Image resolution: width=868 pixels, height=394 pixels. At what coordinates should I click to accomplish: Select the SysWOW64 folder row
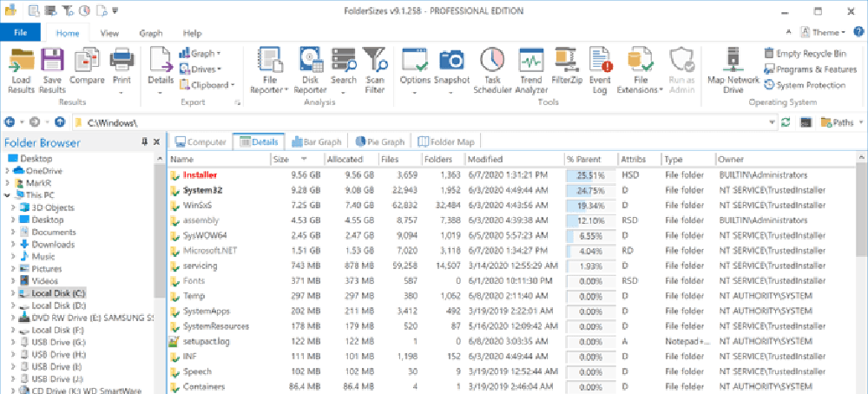coord(513,235)
